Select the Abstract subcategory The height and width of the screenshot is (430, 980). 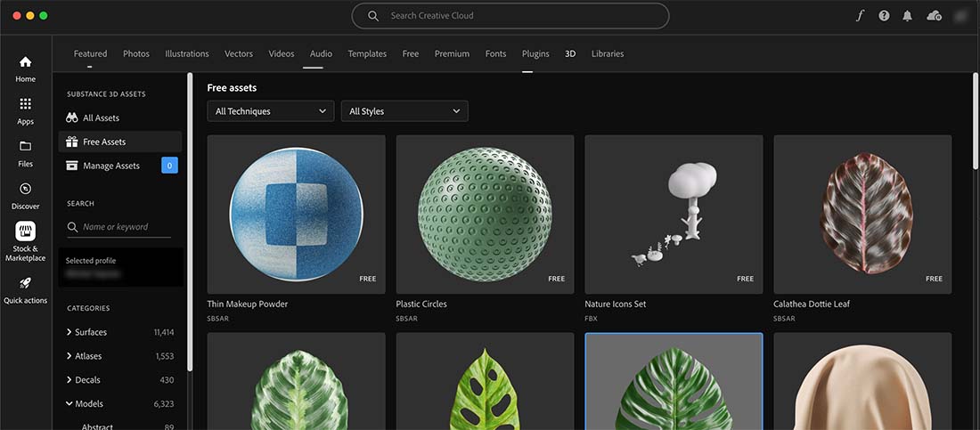click(x=97, y=426)
